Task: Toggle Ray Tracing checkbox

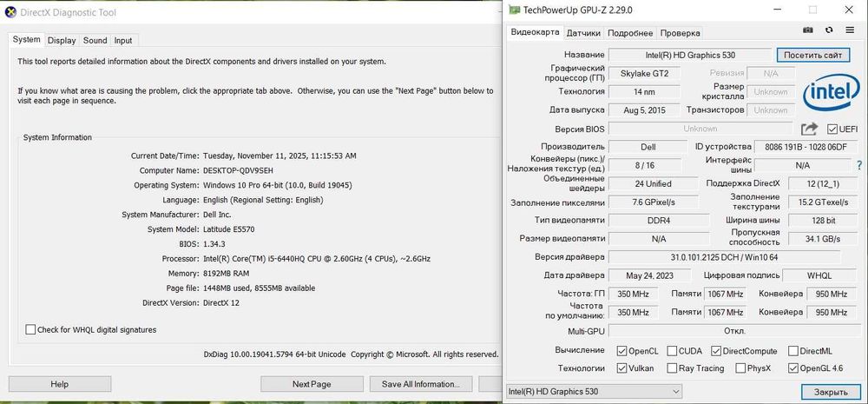Action: pos(672,368)
